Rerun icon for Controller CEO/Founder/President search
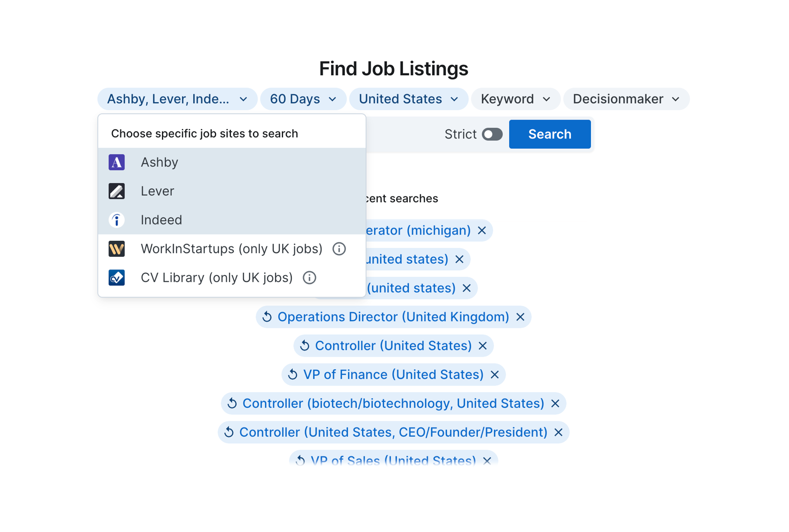The height and width of the screenshot is (532, 789). coord(229,432)
